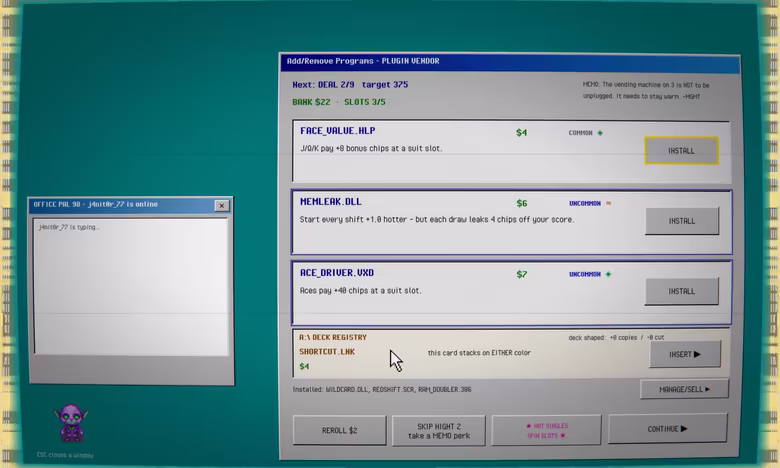Click the Next: DEAL 2/9 target 375 text
780x468 pixels.
(x=350, y=85)
